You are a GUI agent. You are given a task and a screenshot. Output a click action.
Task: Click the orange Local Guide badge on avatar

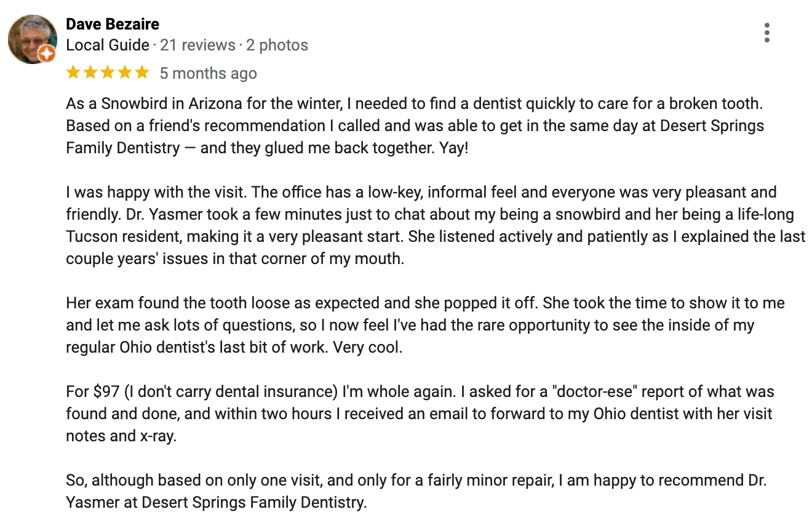(x=48, y=55)
